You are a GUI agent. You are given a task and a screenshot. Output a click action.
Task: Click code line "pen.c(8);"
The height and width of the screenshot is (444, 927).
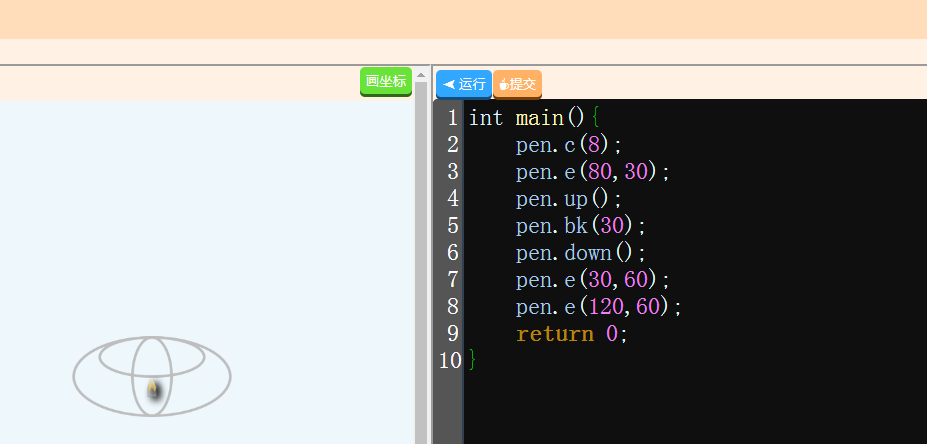pyautogui.click(x=569, y=145)
